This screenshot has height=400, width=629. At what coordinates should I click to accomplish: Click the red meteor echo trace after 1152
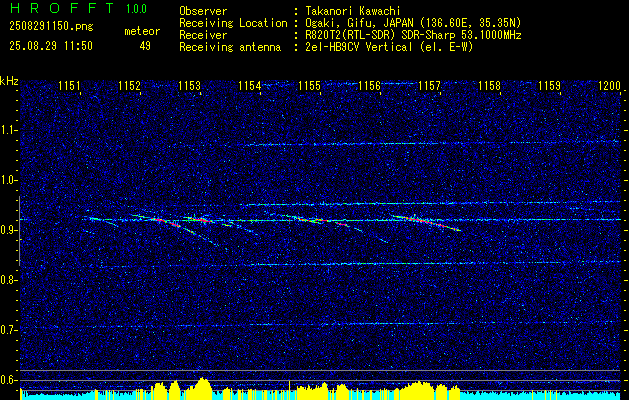pos(165,221)
